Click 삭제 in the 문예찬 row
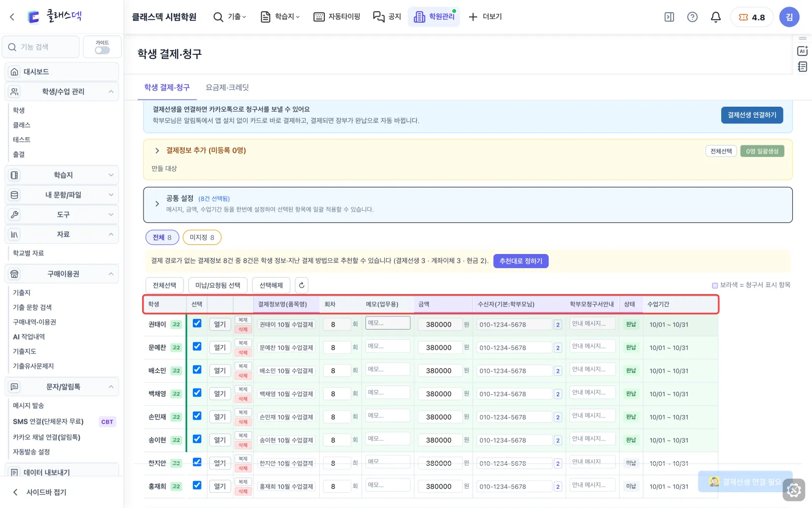 (x=243, y=353)
